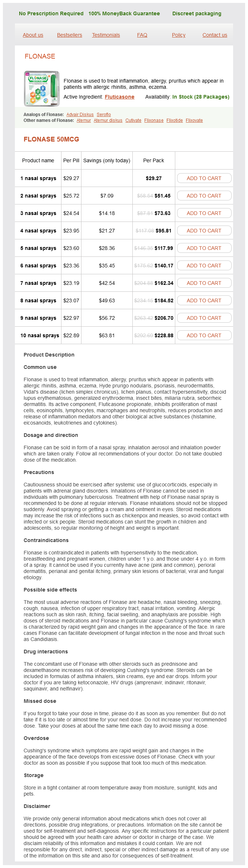Image resolution: width=248 pixels, height=868 pixels.
Task: Click the Flonase product image
Action: pos(42,88)
